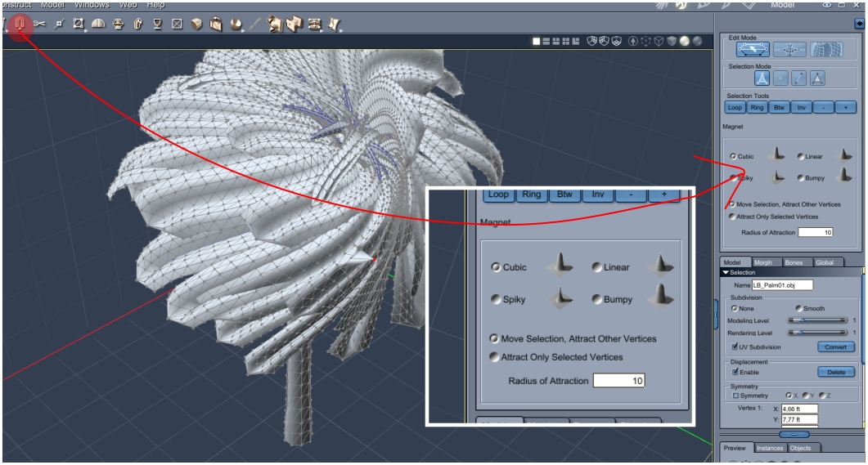
Task: Open the Web menu
Action: pos(128,4)
